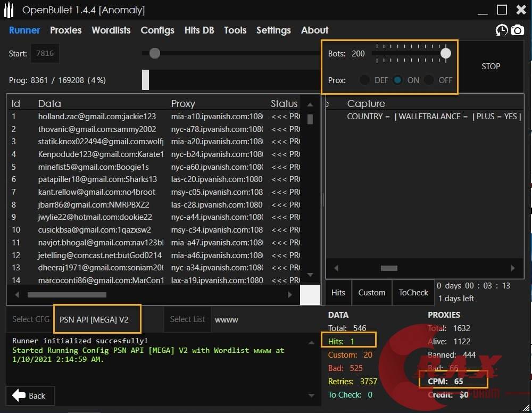The height and width of the screenshot is (413, 532).
Task: Minimize the OpenBullet window
Action: (483, 13)
